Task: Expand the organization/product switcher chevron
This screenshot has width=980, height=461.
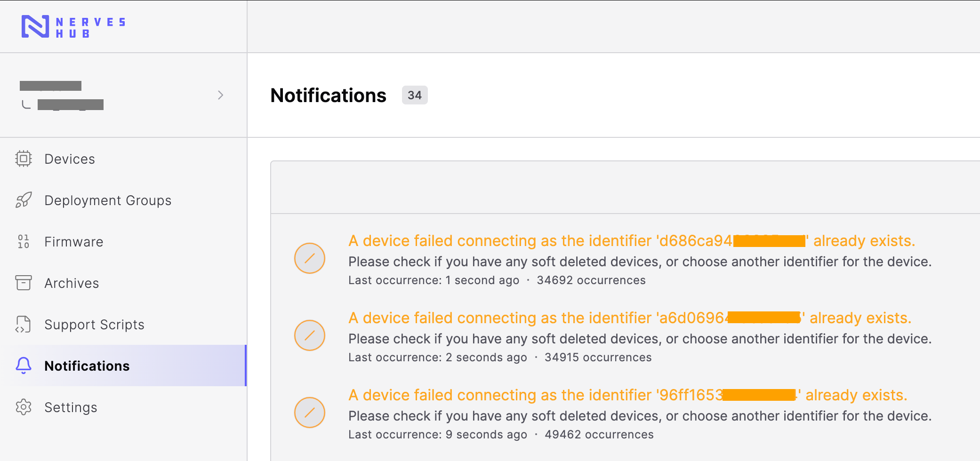Action: point(220,95)
